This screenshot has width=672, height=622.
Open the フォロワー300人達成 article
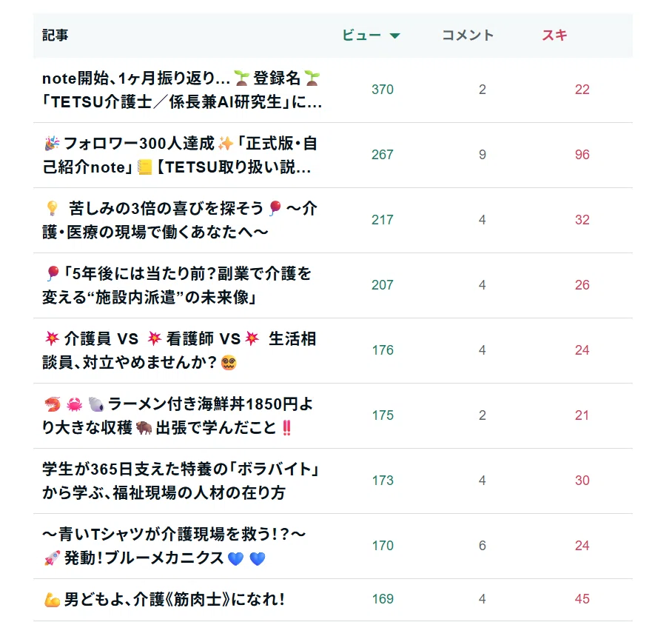[x=180, y=155]
